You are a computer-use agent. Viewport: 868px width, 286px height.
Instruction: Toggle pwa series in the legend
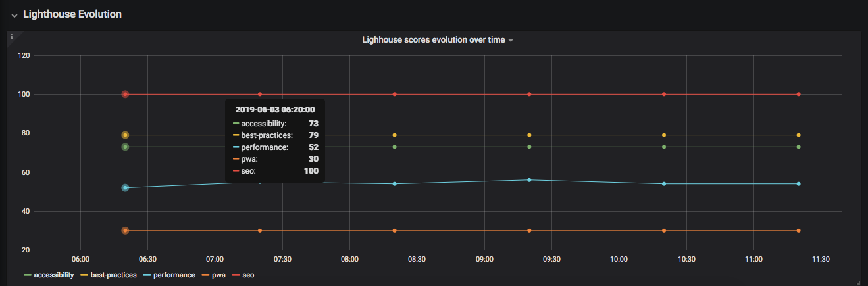(x=218, y=275)
